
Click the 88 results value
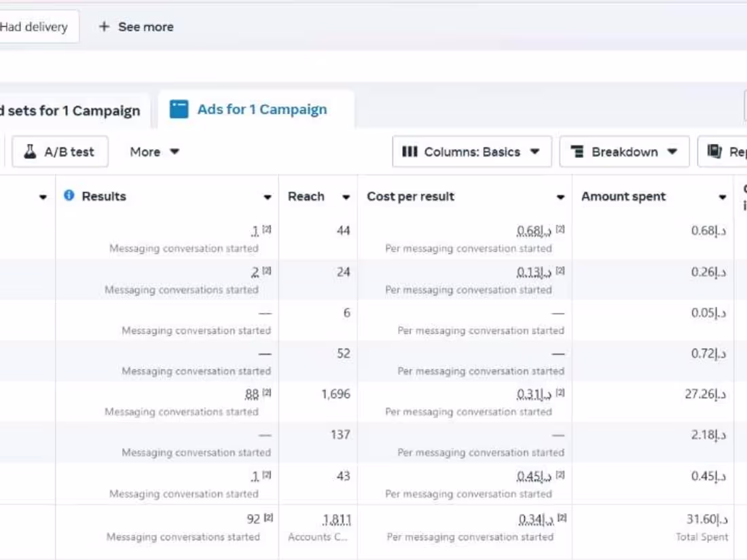click(251, 394)
